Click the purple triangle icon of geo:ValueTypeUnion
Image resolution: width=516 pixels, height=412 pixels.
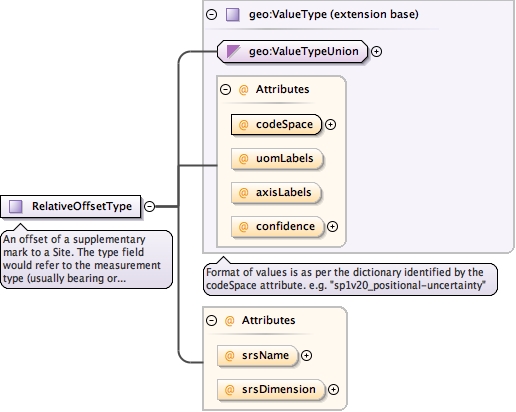click(233, 52)
